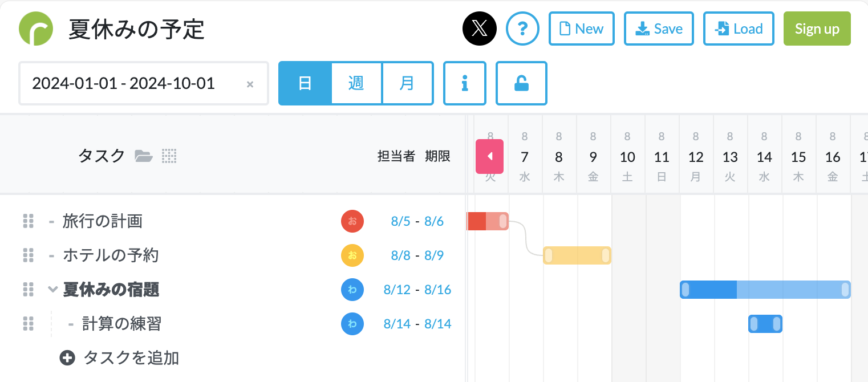Image resolution: width=868 pixels, height=382 pixels.
Task: Click the yellow ホテルの予約 Gantt bar
Action: 577,255
